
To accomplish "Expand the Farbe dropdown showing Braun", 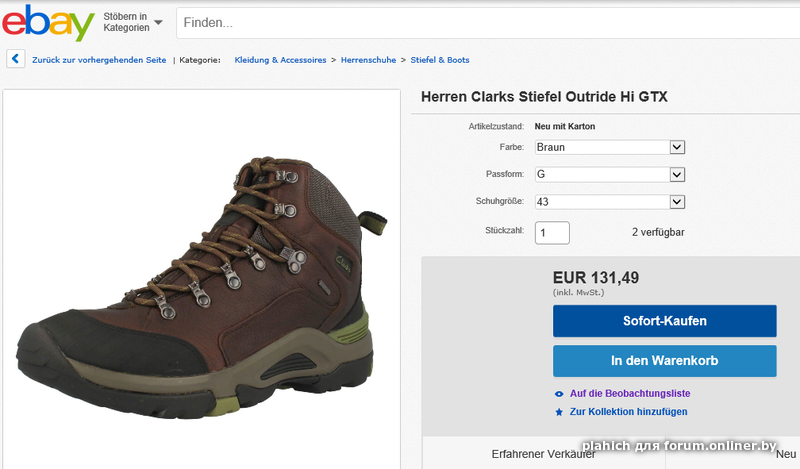I will click(609, 147).
